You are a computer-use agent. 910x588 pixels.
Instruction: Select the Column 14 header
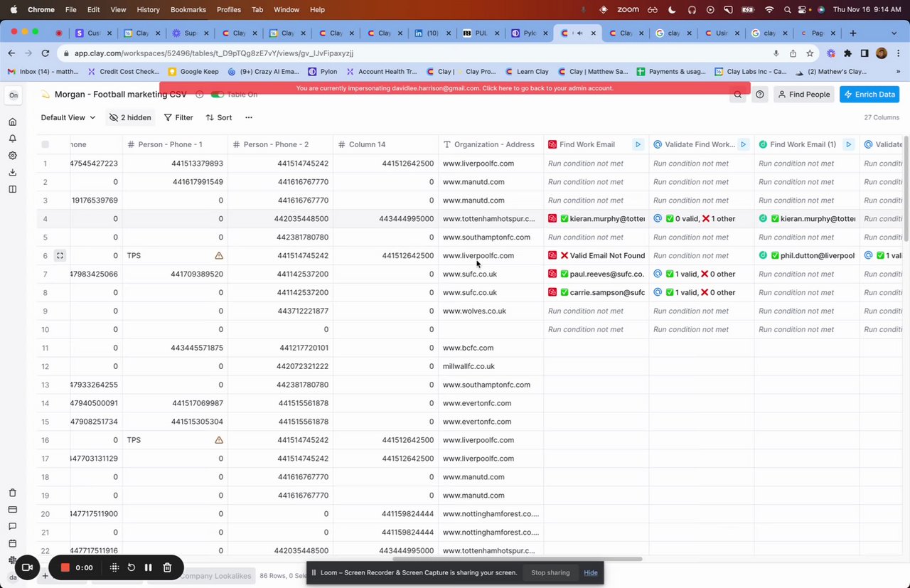[386, 144]
